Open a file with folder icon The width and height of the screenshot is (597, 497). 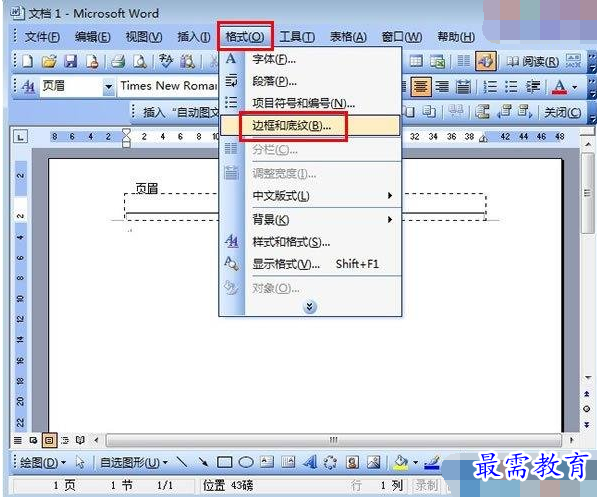click(x=49, y=61)
